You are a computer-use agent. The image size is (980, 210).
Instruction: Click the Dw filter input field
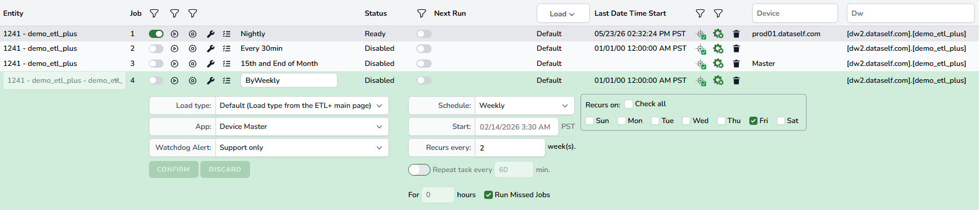[911, 13]
